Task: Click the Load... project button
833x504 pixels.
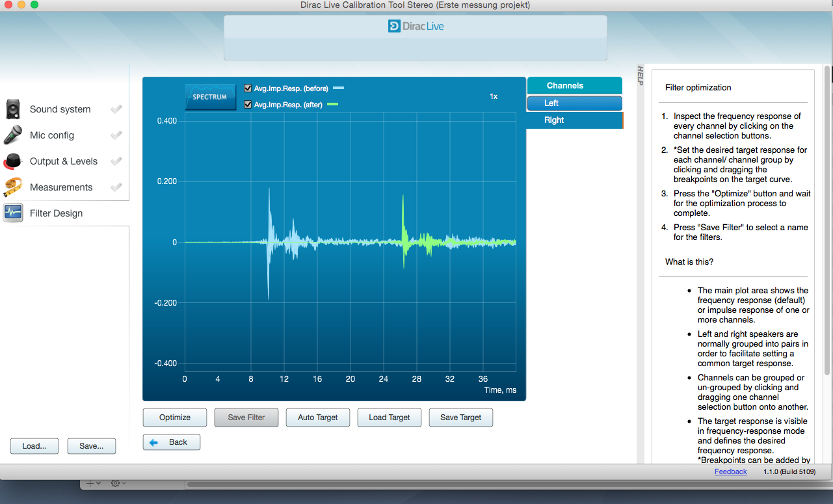Action: (x=34, y=446)
